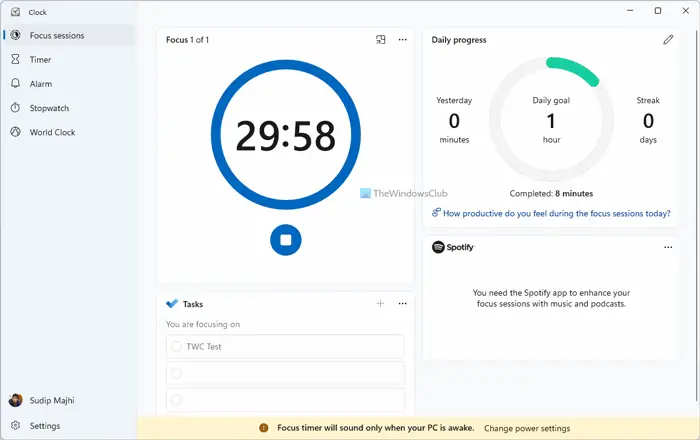Click the Microsoft To Do Tasks checkmark icon

tap(172, 303)
